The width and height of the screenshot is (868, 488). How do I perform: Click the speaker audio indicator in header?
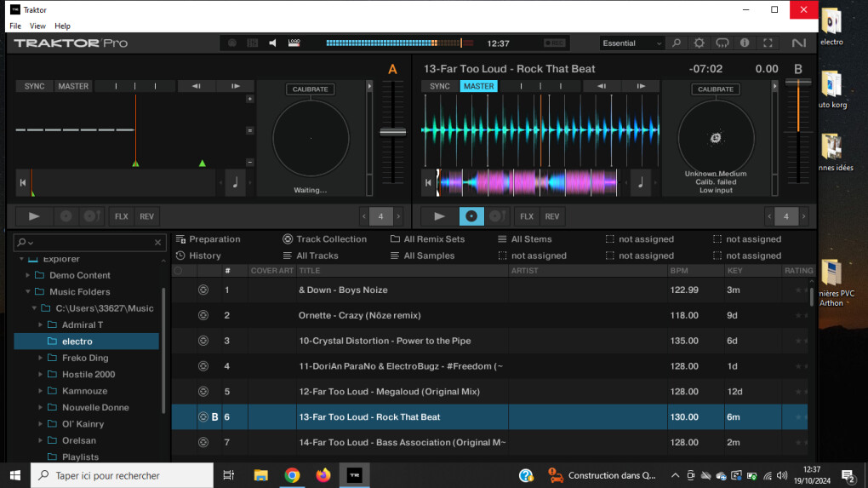(x=272, y=43)
